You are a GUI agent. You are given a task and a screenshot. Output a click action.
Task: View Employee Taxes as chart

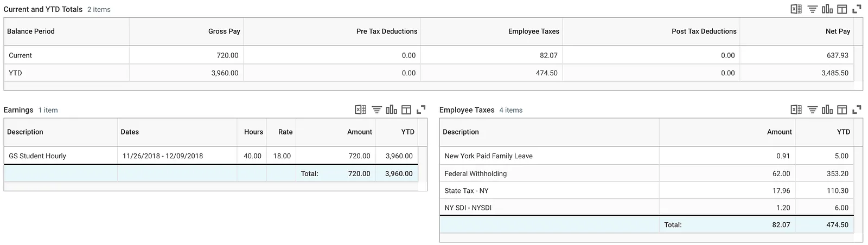(x=827, y=109)
